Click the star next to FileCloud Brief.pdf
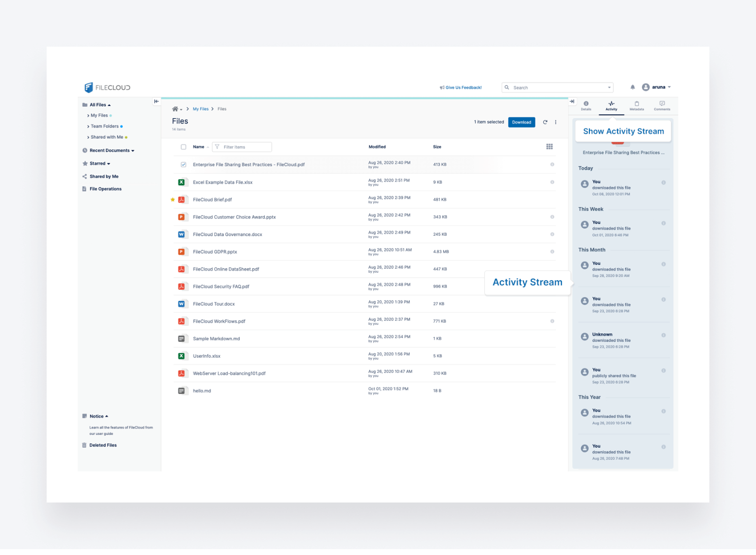The height and width of the screenshot is (555, 756). click(x=172, y=199)
